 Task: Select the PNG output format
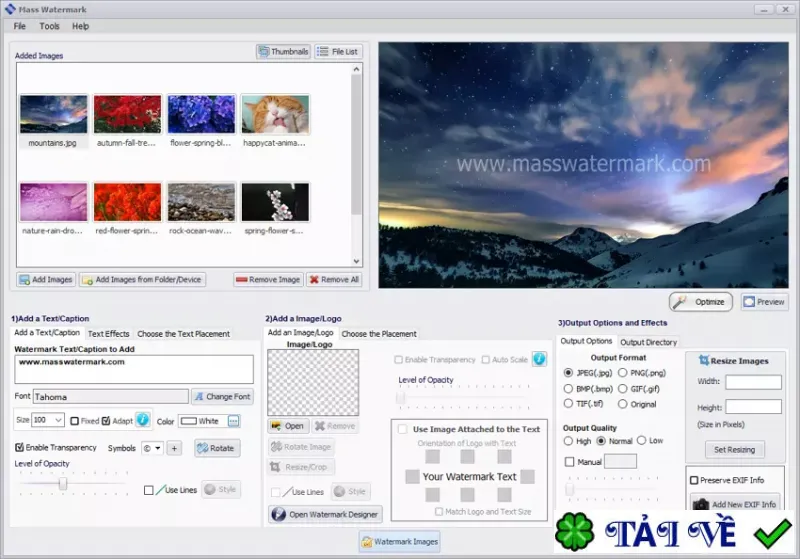point(622,373)
